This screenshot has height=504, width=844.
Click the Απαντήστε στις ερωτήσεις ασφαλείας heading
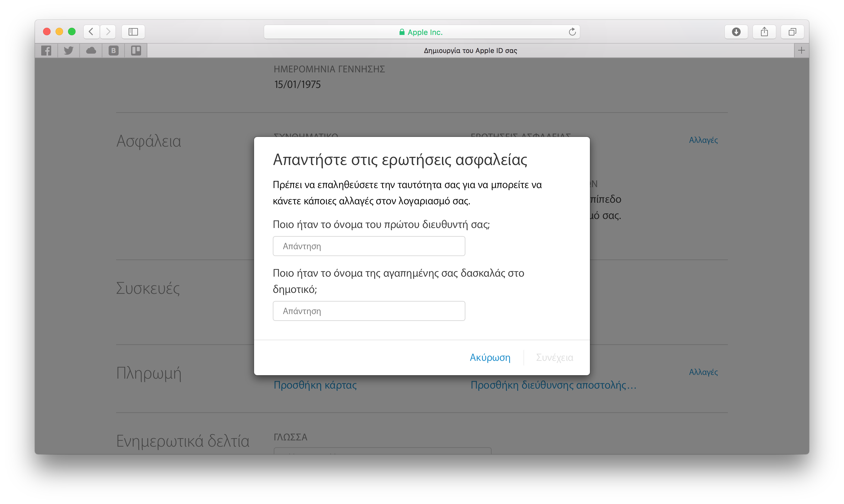400,160
